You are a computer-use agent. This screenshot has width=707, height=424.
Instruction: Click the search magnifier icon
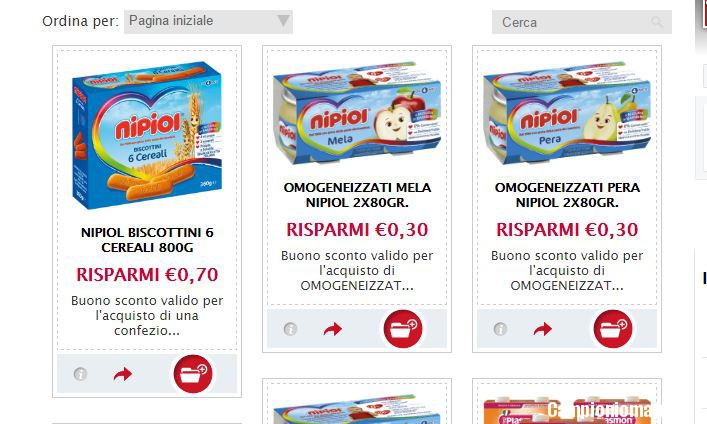click(x=657, y=22)
